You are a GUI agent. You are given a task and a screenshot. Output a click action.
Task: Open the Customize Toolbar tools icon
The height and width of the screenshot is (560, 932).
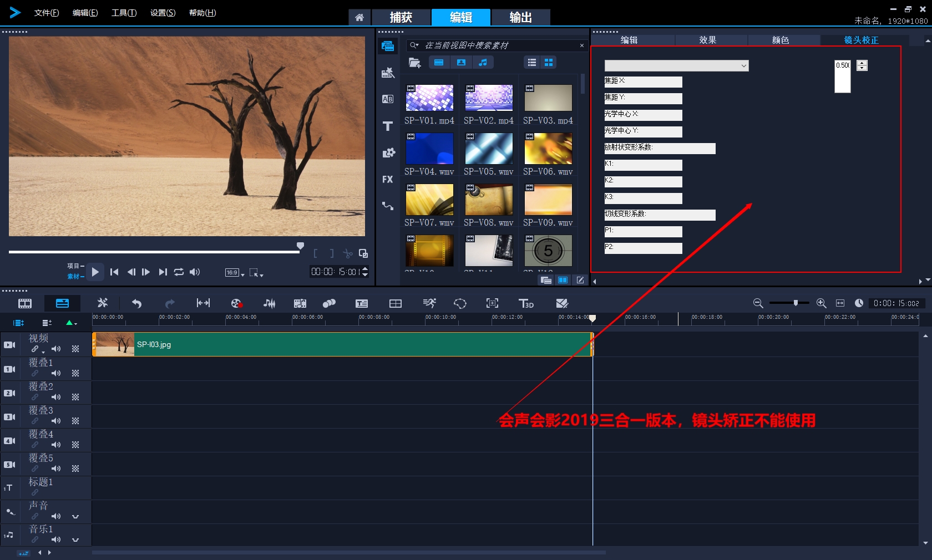tap(103, 303)
